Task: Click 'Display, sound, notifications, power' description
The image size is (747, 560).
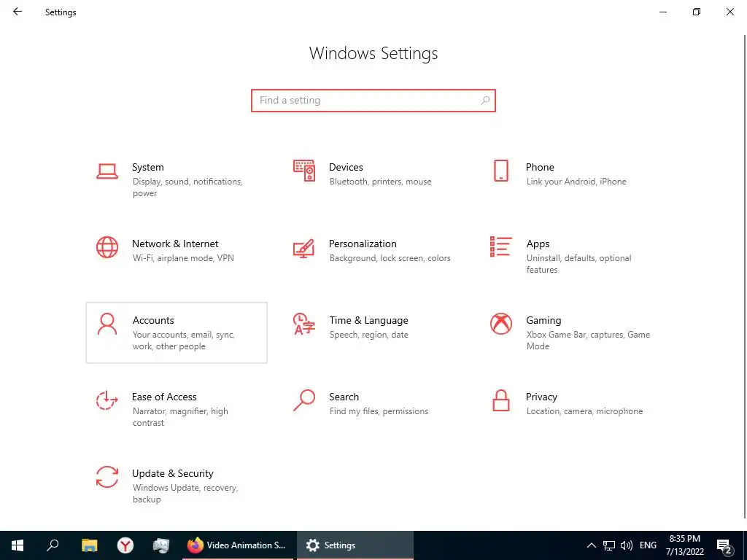Action: point(187,187)
